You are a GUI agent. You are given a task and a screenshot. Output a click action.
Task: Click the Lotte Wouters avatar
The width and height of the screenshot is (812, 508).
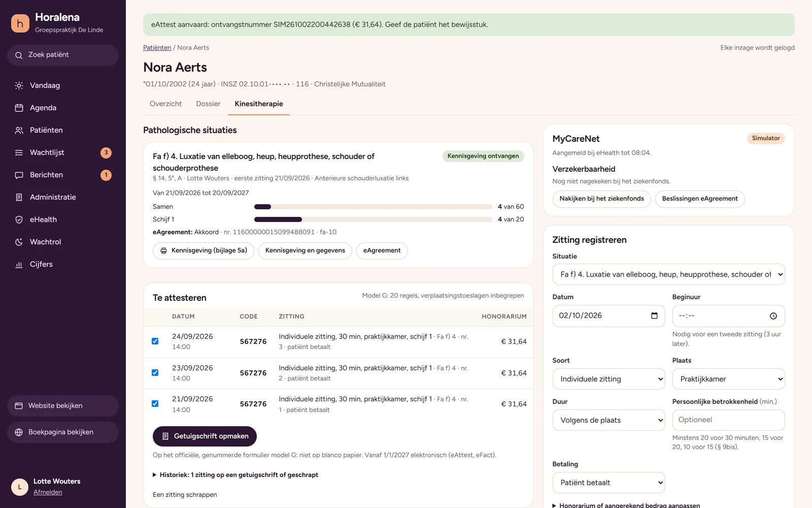click(20, 487)
